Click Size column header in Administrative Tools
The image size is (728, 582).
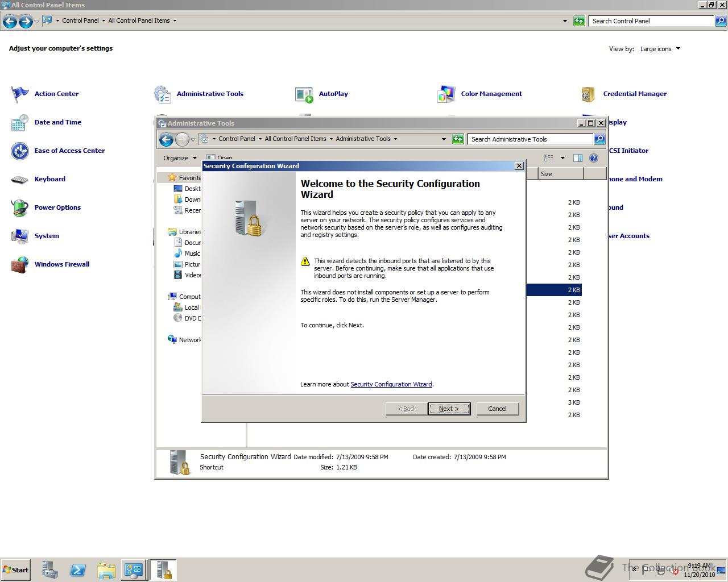[561, 174]
